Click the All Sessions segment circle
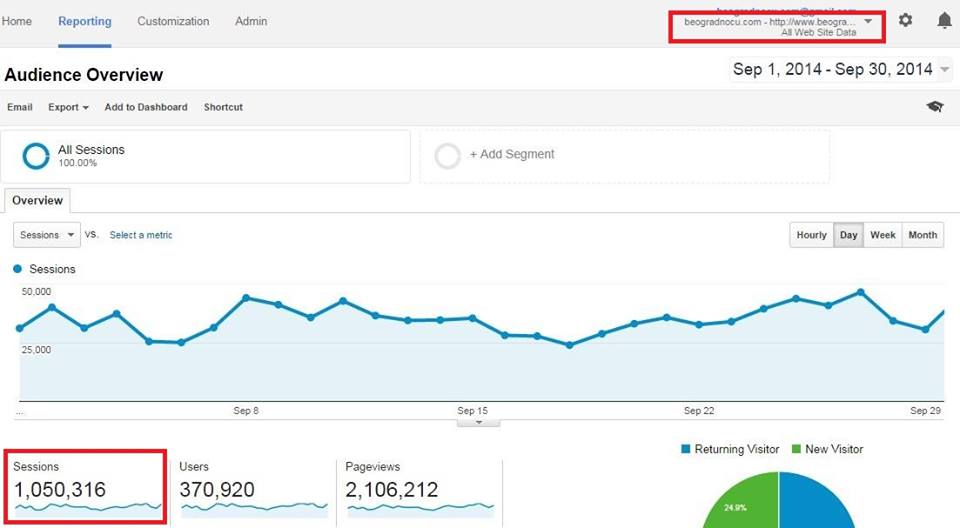Viewport: 960px width, 528px height. click(x=36, y=156)
